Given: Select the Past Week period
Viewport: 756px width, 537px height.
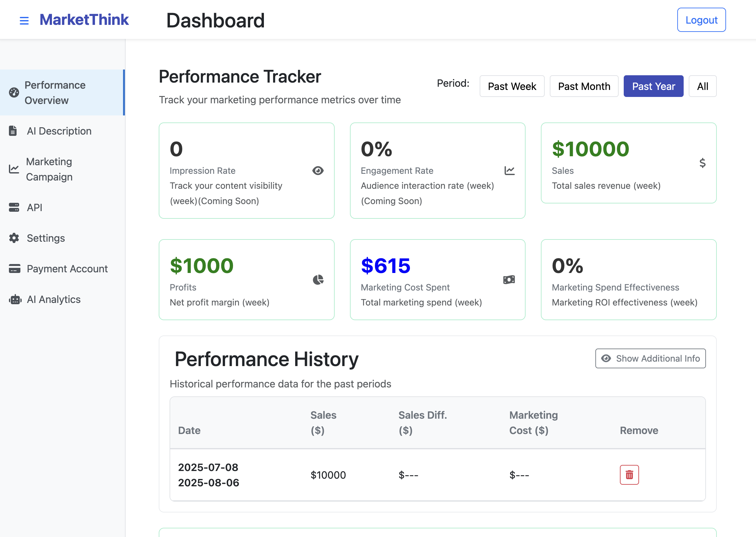Looking at the screenshot, I should pyautogui.click(x=512, y=86).
